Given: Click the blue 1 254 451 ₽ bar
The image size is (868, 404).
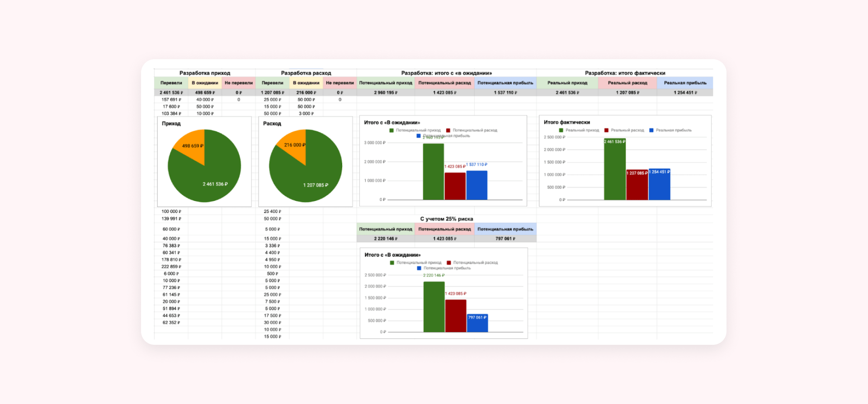Looking at the screenshot, I should click(x=659, y=184).
